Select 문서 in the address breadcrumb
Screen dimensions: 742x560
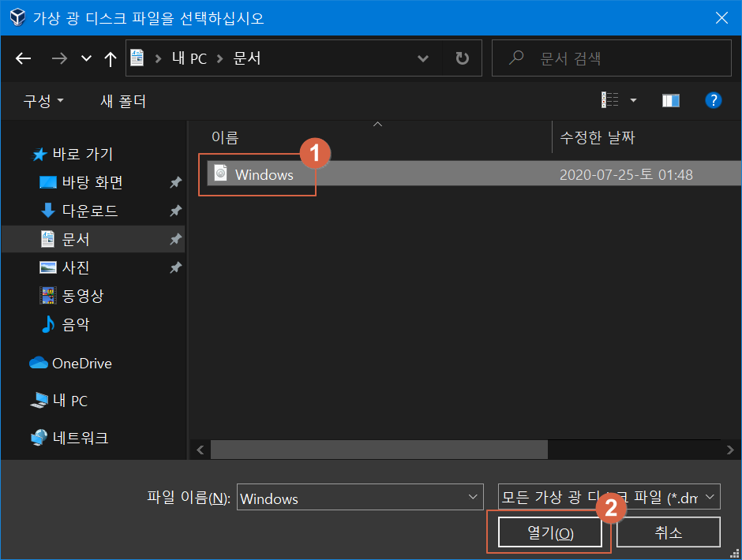[x=247, y=58]
